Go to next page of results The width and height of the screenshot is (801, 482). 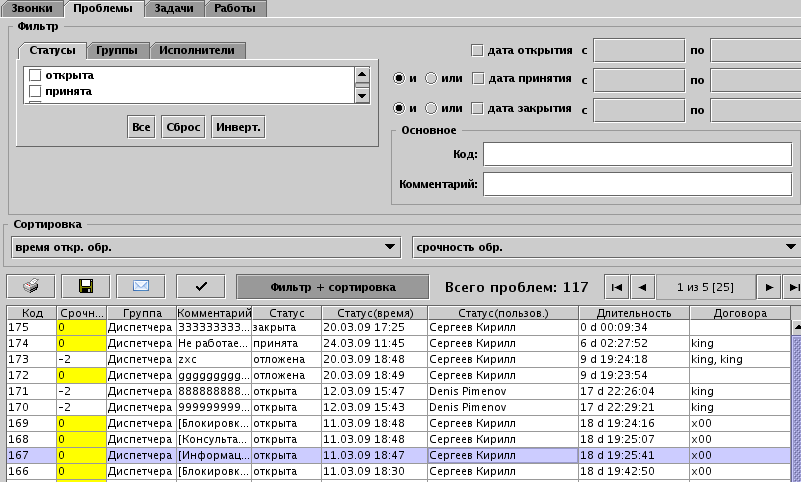click(x=768, y=287)
